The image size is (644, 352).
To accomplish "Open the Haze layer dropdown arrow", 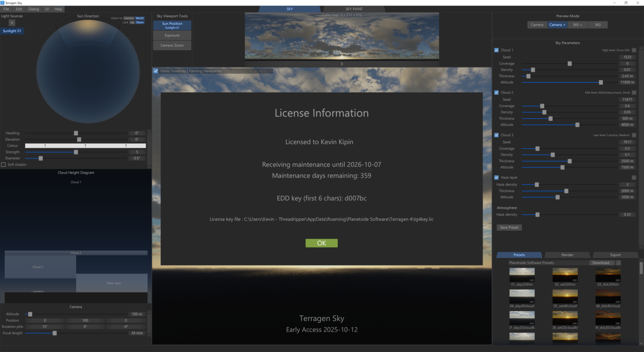I will coord(634,177).
